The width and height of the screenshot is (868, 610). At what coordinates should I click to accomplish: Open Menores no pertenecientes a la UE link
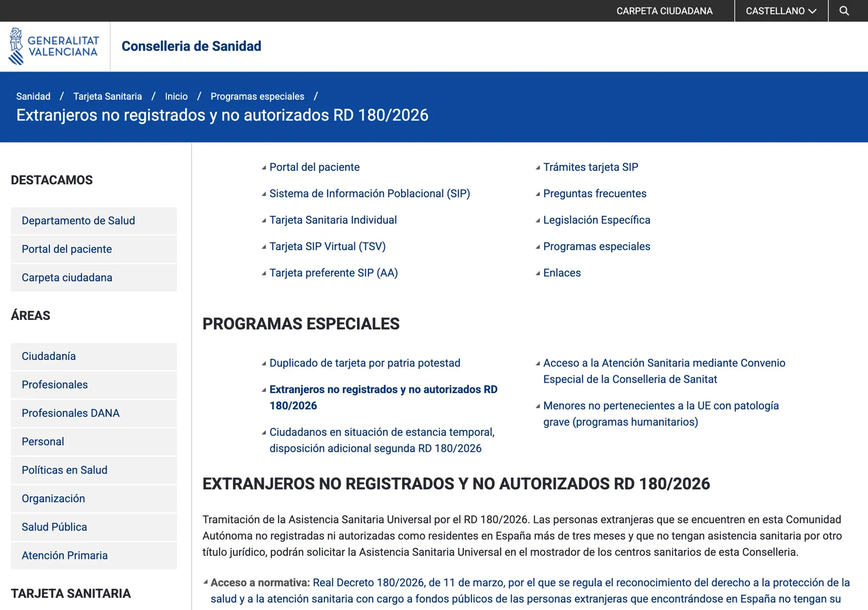(661, 414)
